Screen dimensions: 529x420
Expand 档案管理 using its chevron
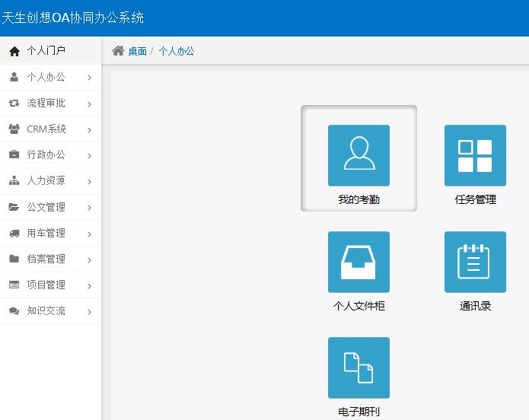point(89,260)
